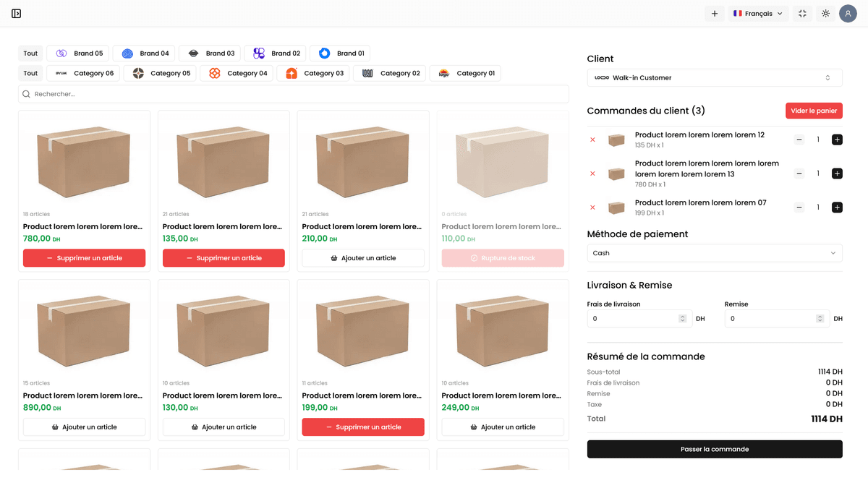Exit fullscreen with the minimize icon
Screen dimensions: 868x488
(802, 13)
